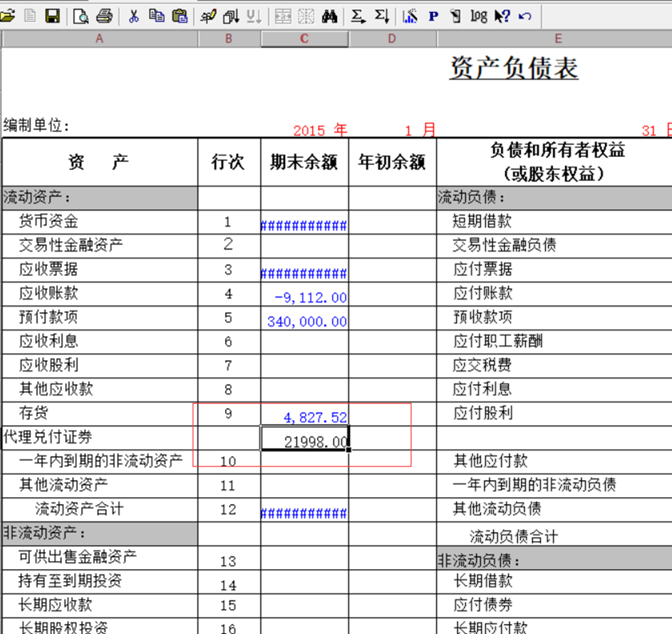Select the 一年内到期的非流动资产 cell
Screen dimensions: 672x634
[x=100, y=462]
